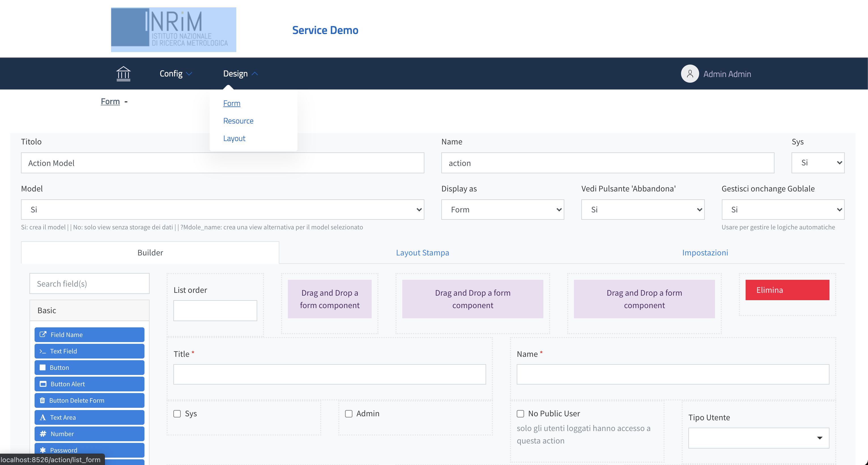
Task: Pick the Number hash icon
Action: pos(43,434)
